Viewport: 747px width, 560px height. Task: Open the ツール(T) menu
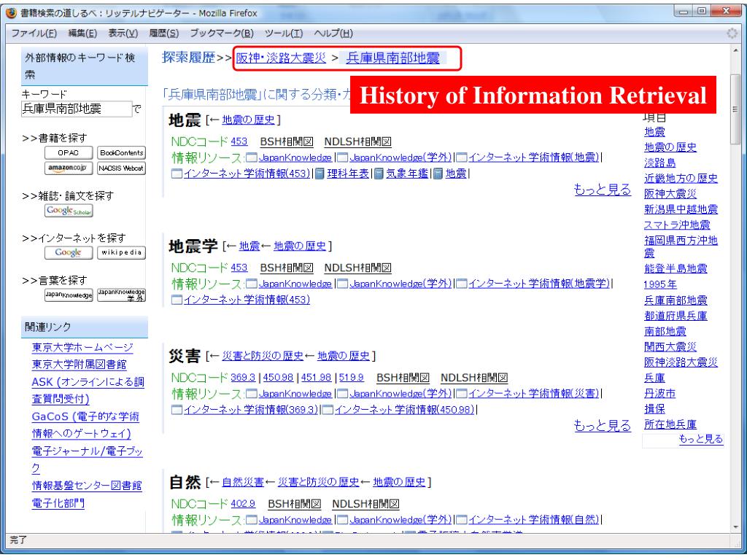pyautogui.click(x=284, y=34)
